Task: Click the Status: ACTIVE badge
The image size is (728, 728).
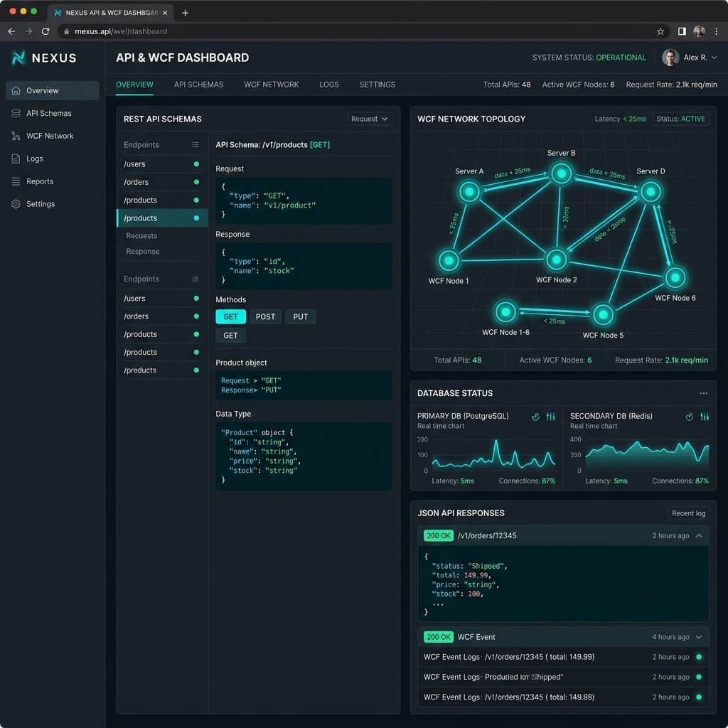Action: coord(680,119)
